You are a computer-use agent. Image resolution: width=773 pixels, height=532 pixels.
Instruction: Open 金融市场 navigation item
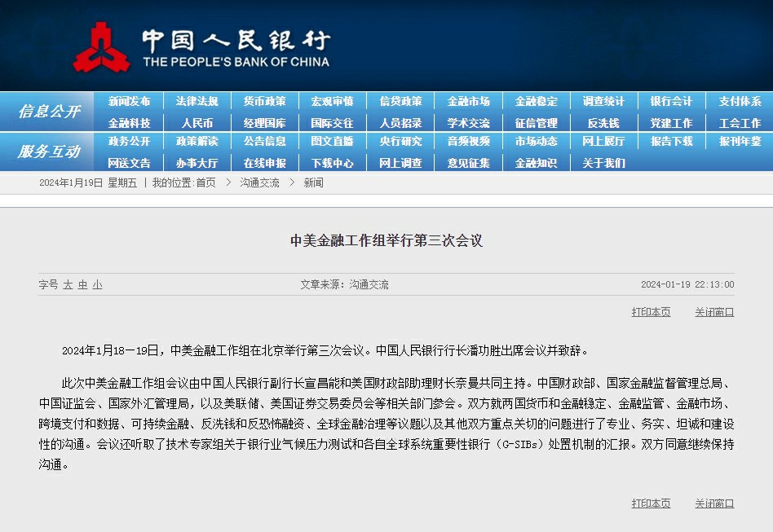tap(468, 102)
